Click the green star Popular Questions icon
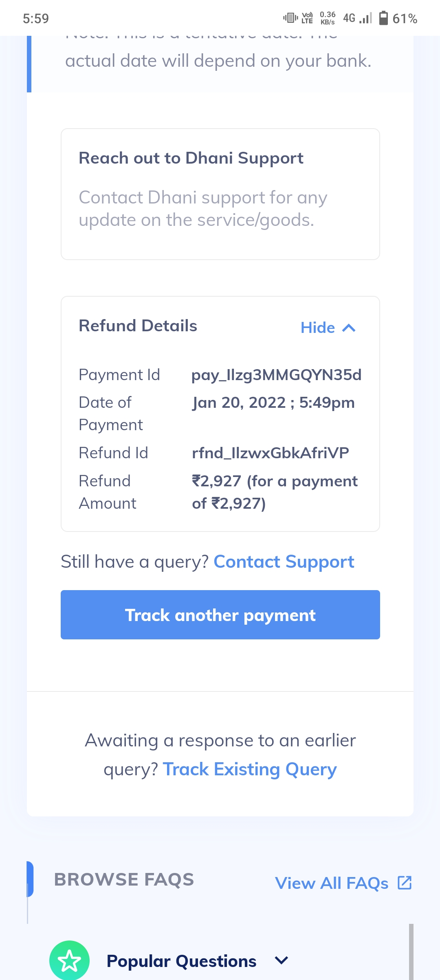The image size is (440, 980). pyautogui.click(x=70, y=960)
